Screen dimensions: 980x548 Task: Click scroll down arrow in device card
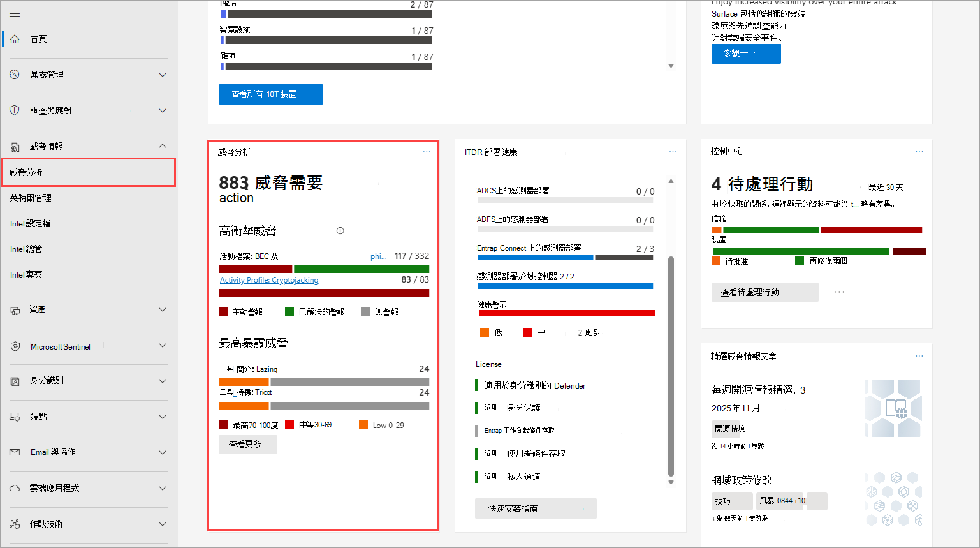coord(671,66)
